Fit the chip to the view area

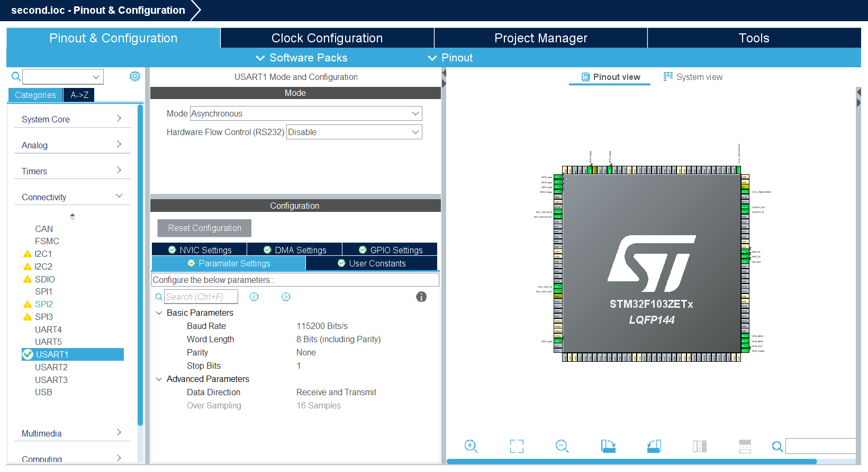(x=517, y=446)
